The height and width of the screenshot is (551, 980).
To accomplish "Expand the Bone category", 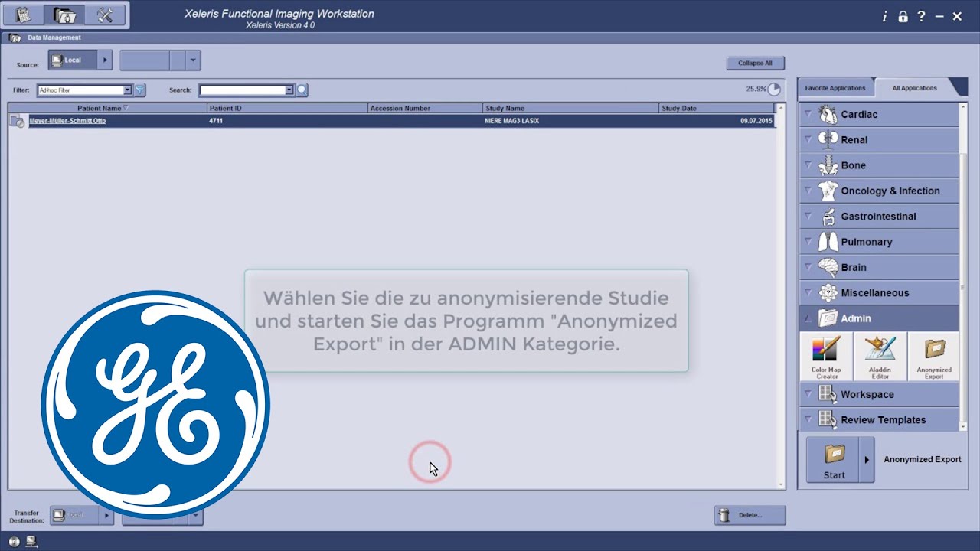I will click(x=808, y=165).
